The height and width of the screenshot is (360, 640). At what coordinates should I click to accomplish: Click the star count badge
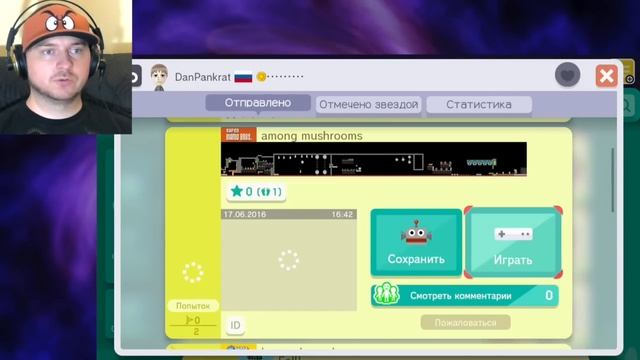pyautogui.click(x=256, y=191)
